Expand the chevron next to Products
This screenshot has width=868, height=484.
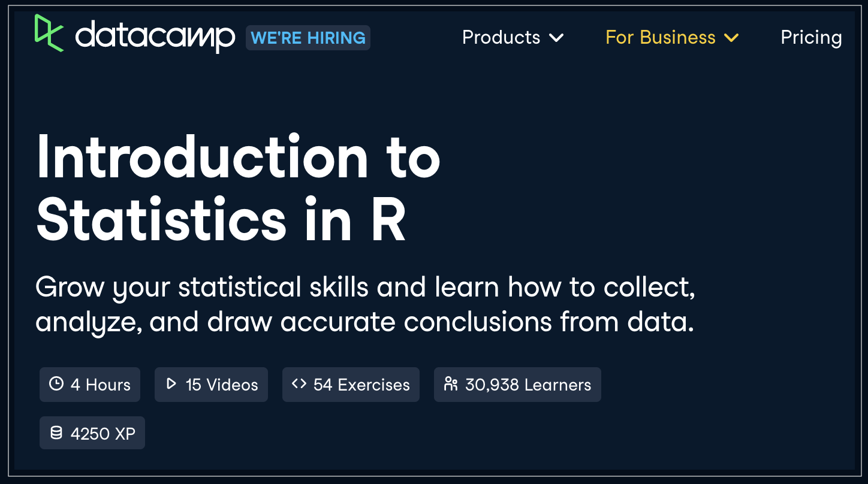[556, 38]
